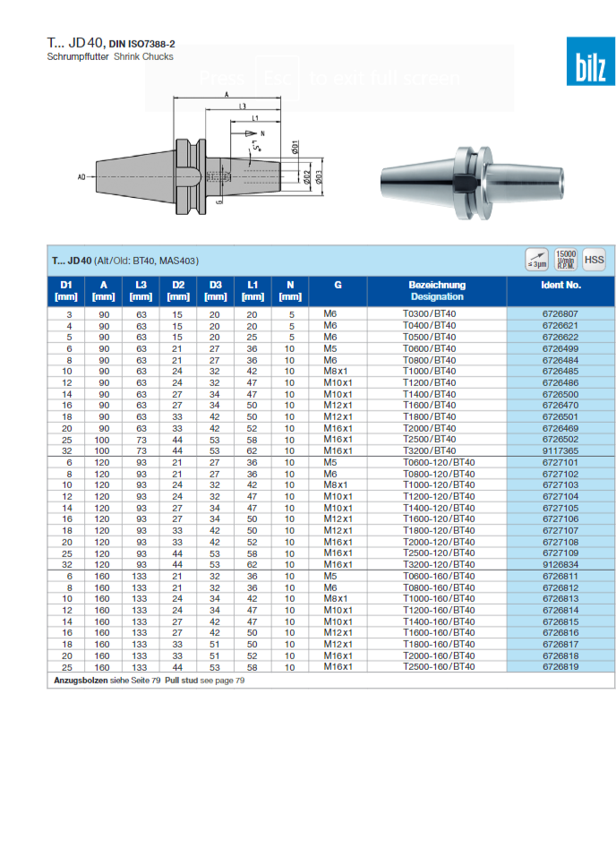Click the T... JD40 (Alt/Old: BT40, MAS403) table heading
Image resolution: width=616 pixels, height=866 pixels.
125,261
